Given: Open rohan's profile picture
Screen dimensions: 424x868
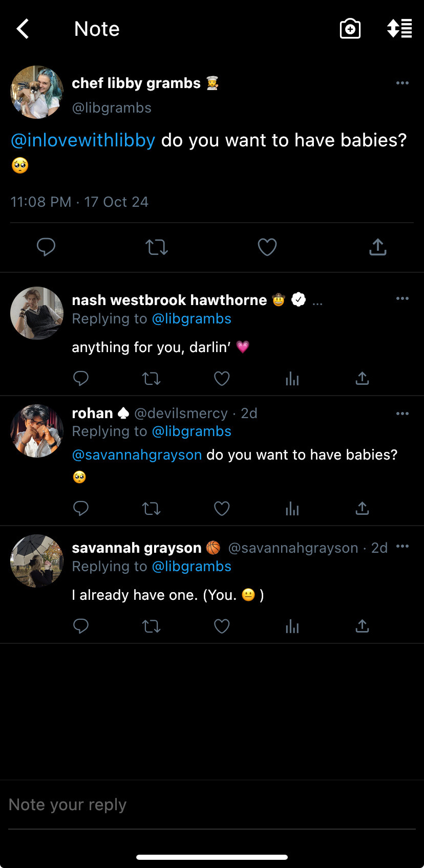Looking at the screenshot, I should (37, 431).
